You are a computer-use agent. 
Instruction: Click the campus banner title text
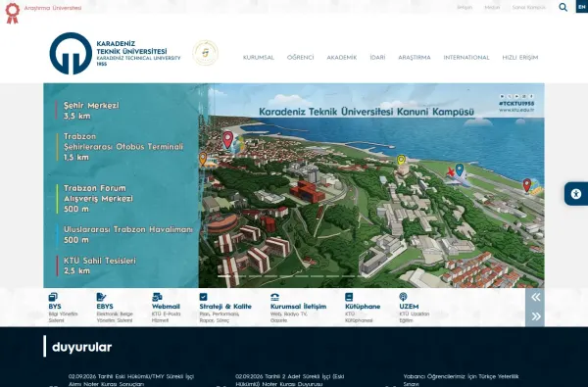tap(367, 112)
